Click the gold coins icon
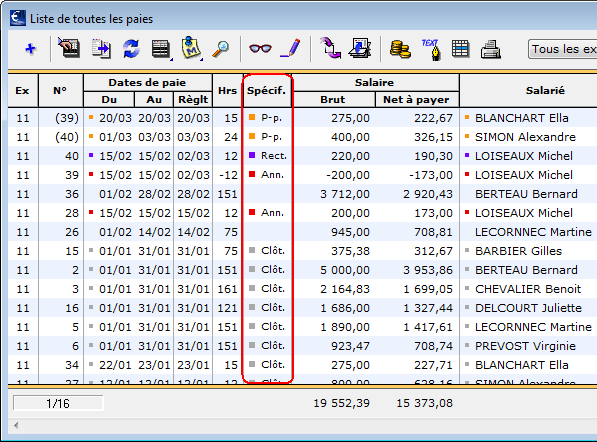The width and height of the screenshot is (597, 442). [400, 49]
